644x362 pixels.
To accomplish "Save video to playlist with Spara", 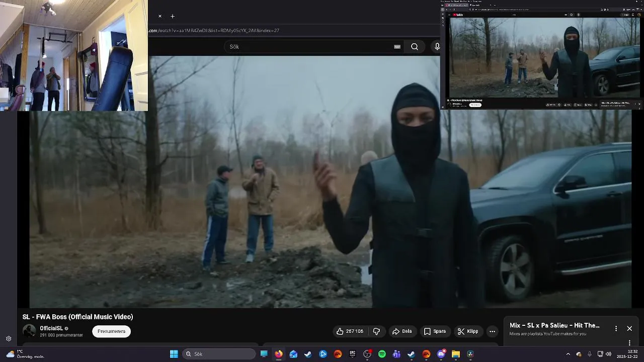I will pos(435,331).
